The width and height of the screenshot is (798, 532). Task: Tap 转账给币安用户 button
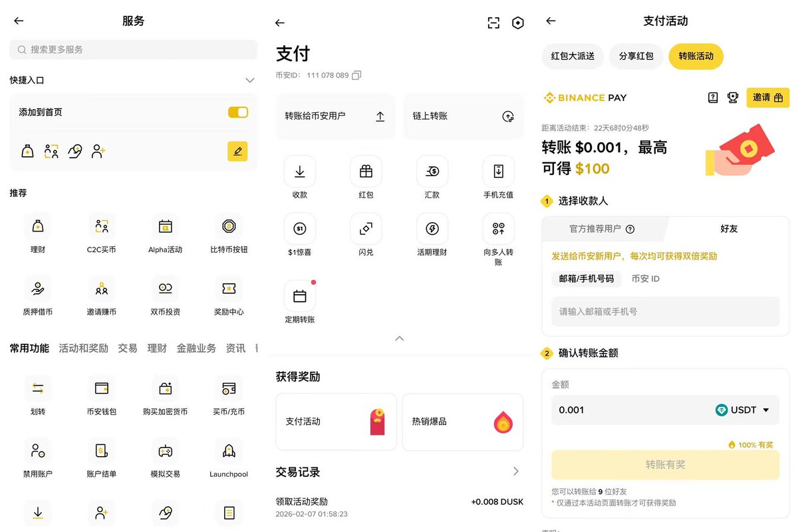(x=335, y=116)
